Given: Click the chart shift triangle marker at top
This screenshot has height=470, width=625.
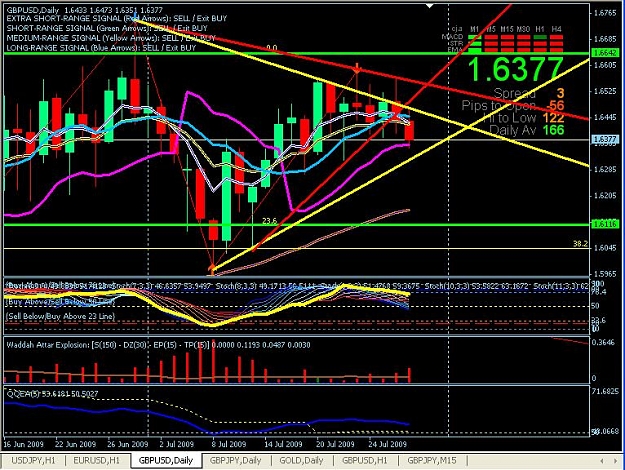Looking at the screenshot, I should 429,6.
